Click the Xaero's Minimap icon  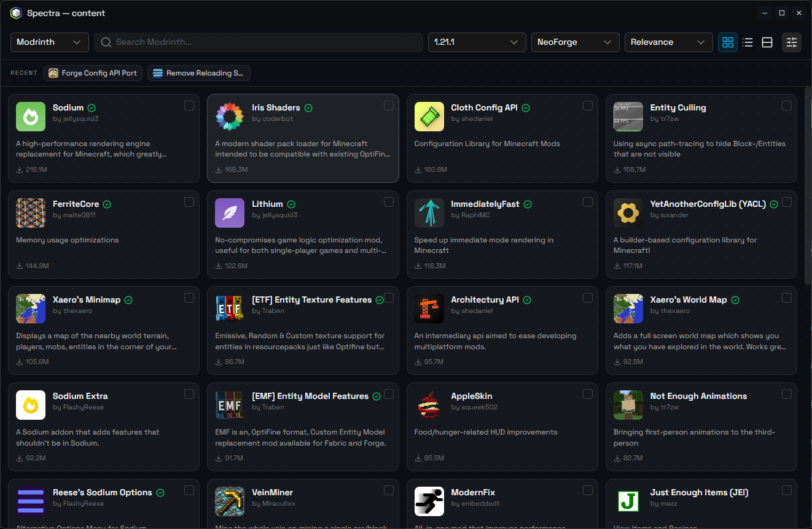31,309
